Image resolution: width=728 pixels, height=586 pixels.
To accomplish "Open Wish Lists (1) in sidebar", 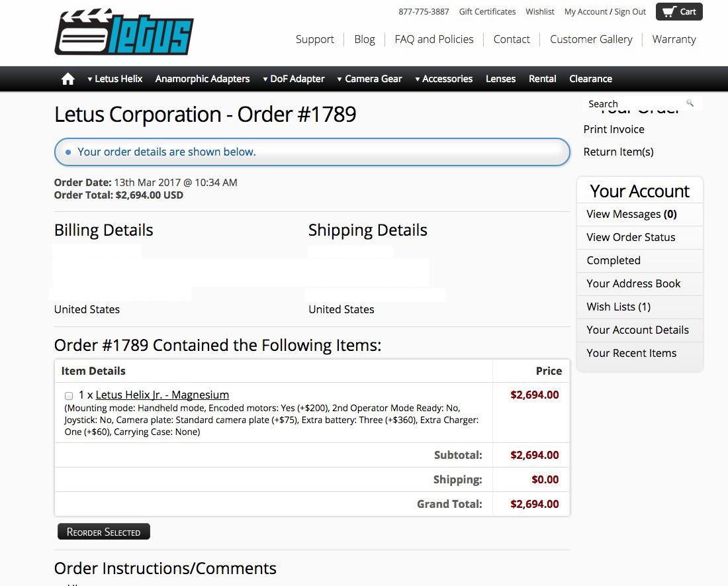I will click(x=618, y=307).
